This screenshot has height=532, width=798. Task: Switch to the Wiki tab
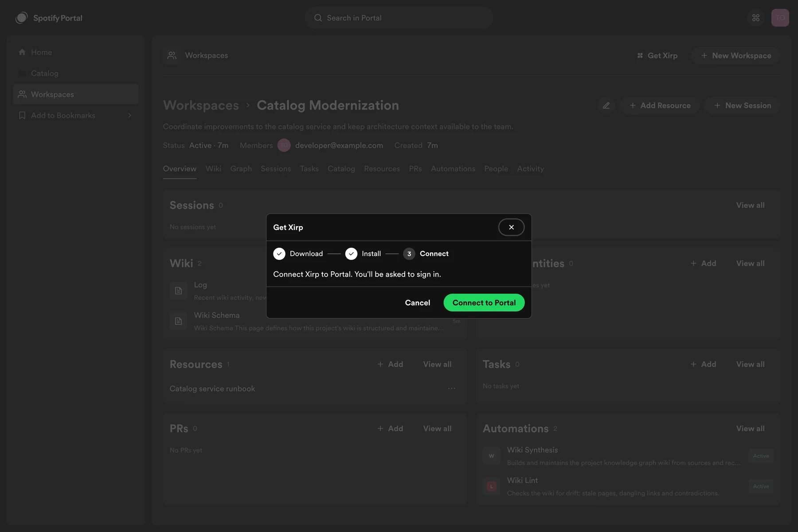coord(213,169)
